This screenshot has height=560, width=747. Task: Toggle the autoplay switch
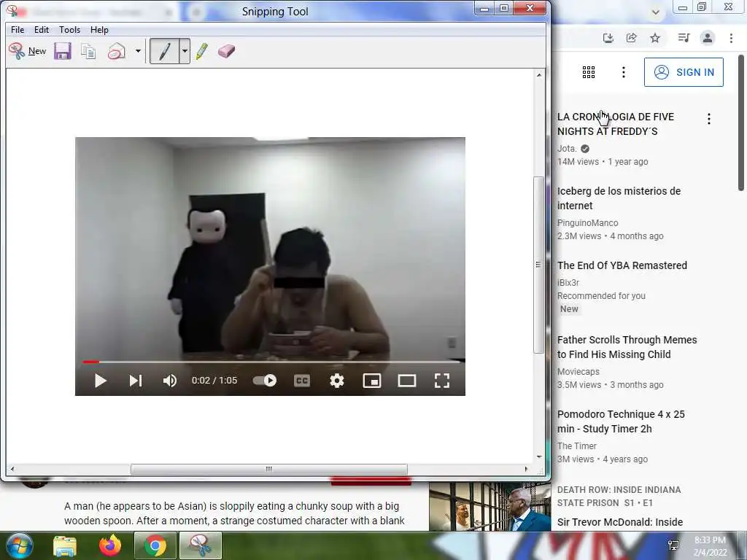point(265,381)
